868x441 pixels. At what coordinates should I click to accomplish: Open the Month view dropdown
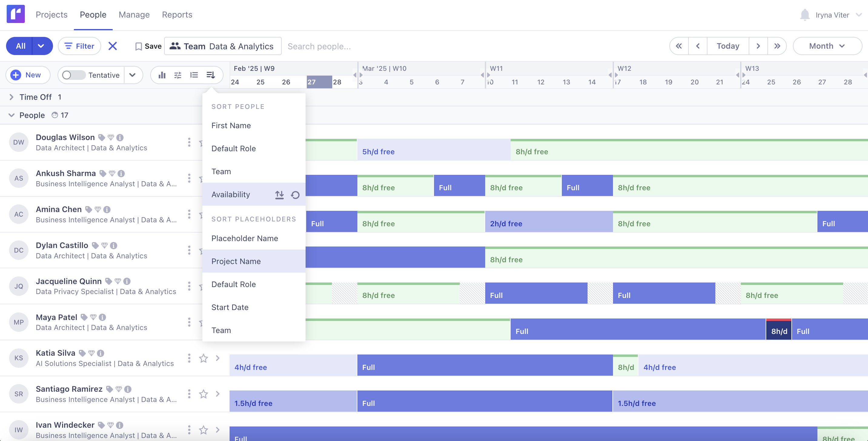(x=827, y=46)
